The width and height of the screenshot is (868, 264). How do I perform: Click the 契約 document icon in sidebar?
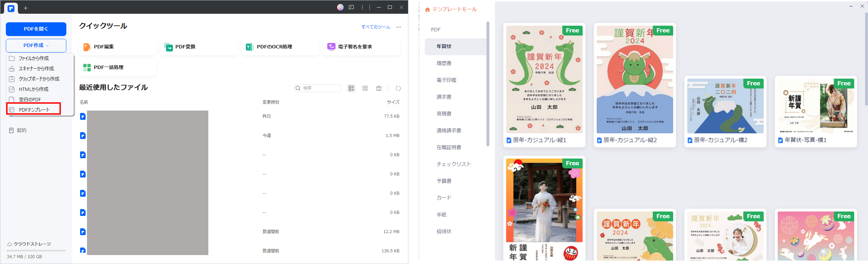[x=11, y=130]
